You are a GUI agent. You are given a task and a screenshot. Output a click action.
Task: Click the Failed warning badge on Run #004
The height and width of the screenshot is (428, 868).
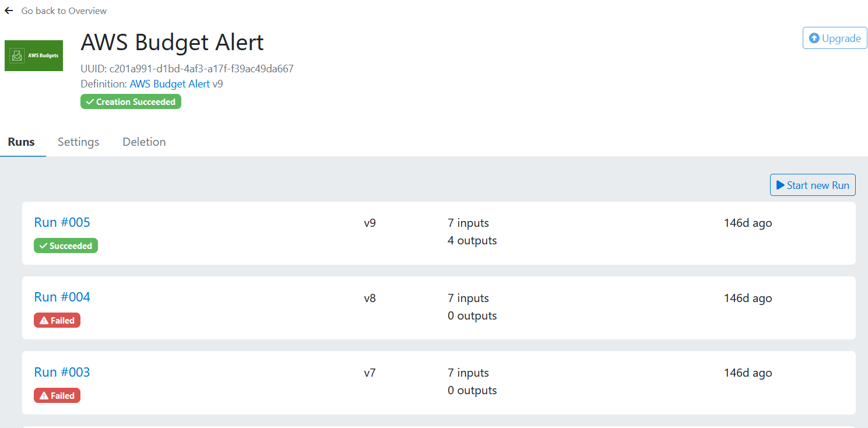pyautogui.click(x=57, y=321)
